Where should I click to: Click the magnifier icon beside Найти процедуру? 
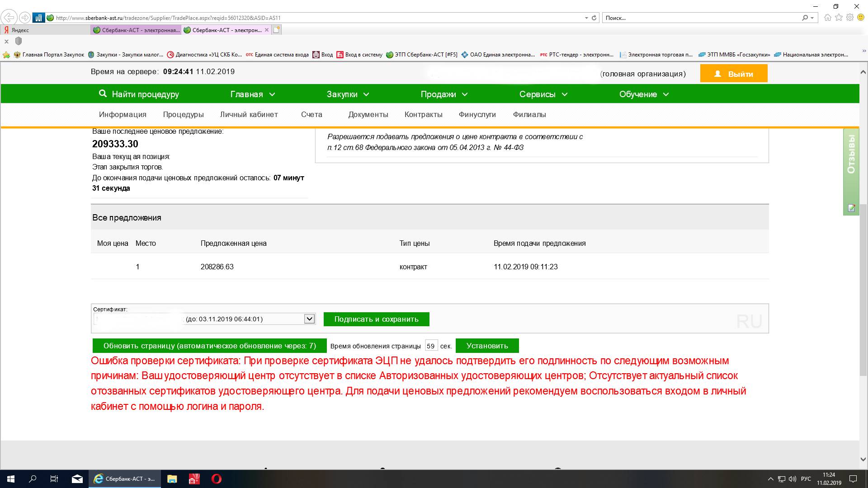103,94
